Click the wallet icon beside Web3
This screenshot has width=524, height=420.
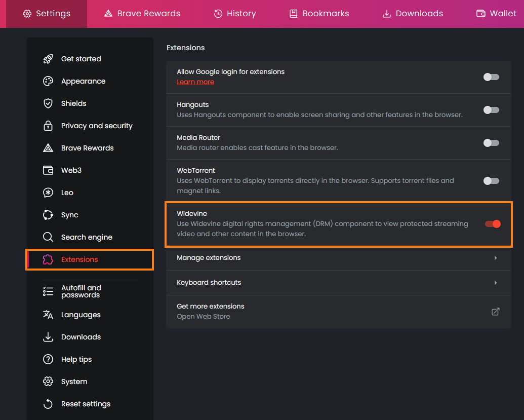48,170
